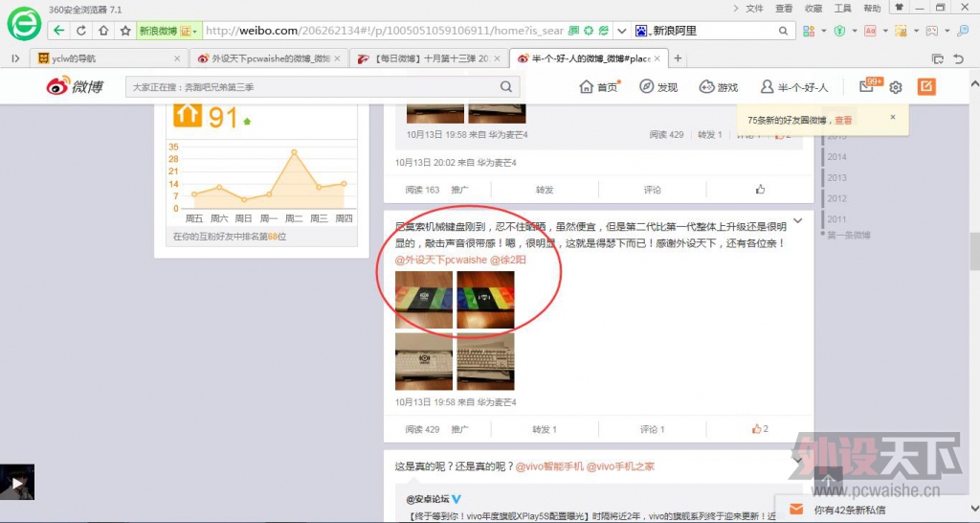The image size is (980, 523).
Task: Open the address bar history dropdown chevron
Action: [622, 31]
